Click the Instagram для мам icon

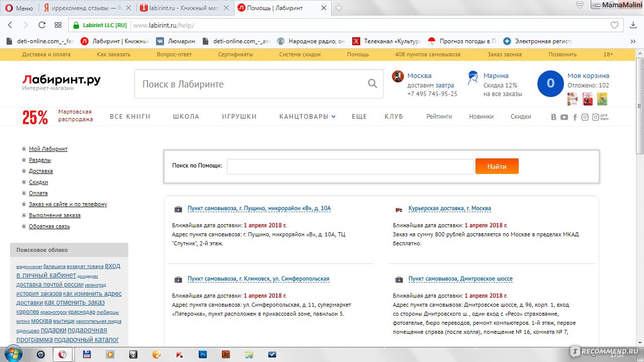(x=600, y=117)
